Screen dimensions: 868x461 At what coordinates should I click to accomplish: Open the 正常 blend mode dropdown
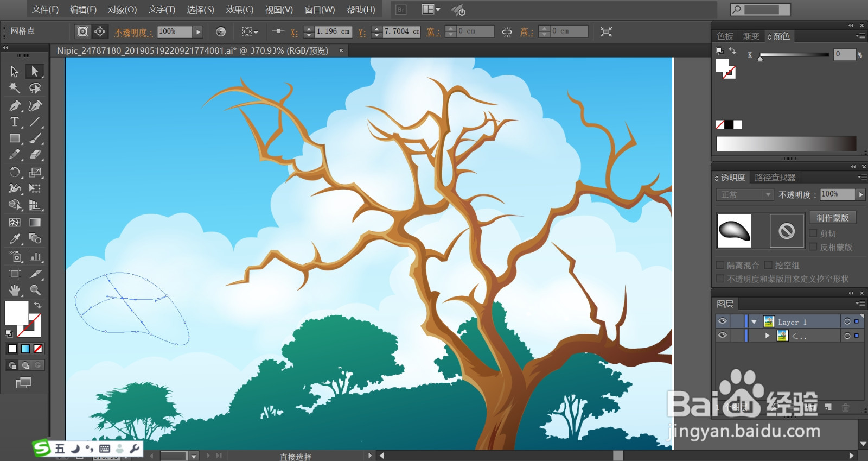click(x=745, y=194)
